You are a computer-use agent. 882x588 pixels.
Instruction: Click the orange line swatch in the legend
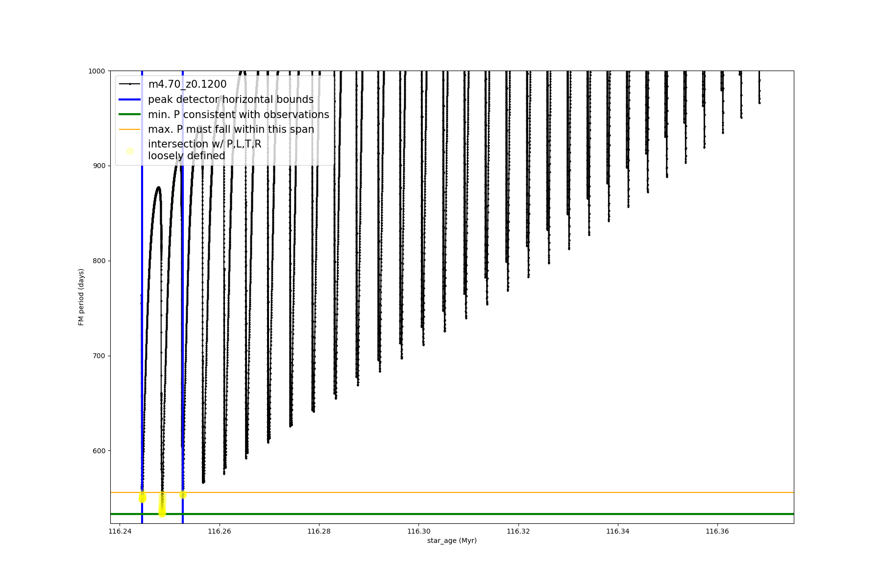(x=130, y=129)
